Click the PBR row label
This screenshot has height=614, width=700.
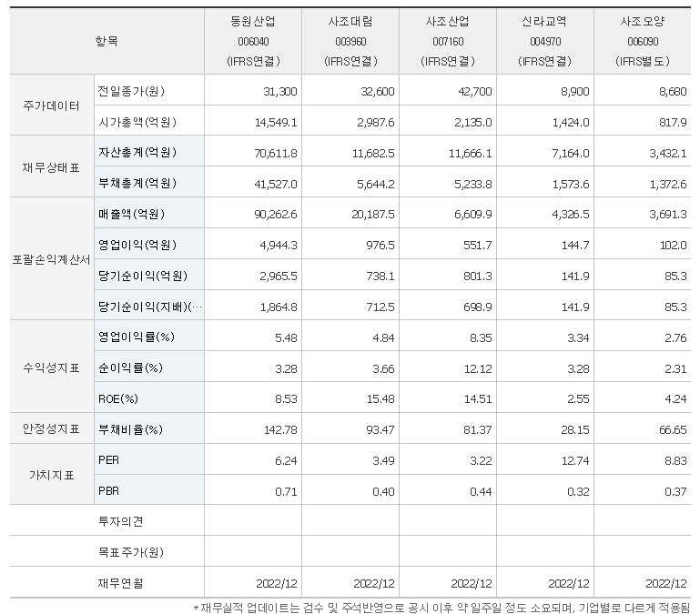108,491
